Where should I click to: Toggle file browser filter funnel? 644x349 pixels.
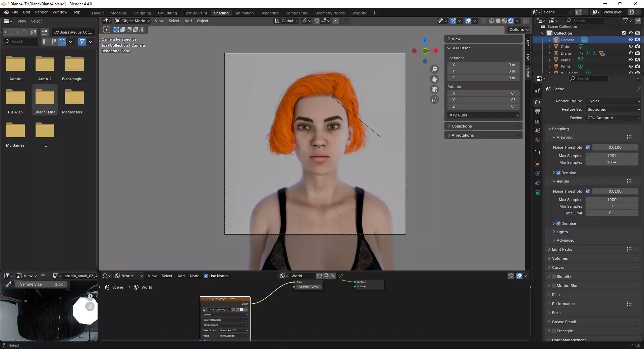click(82, 42)
